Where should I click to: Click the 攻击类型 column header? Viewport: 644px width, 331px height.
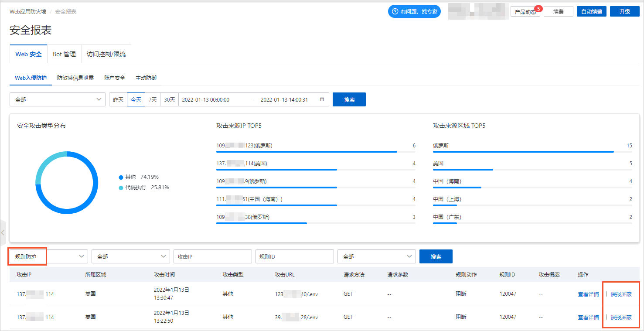[233, 275]
